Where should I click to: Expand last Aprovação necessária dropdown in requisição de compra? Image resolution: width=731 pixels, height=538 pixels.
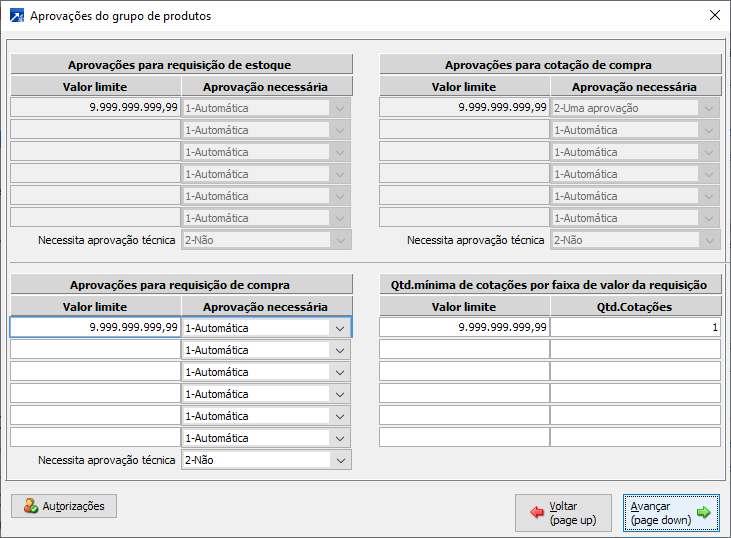click(341, 438)
